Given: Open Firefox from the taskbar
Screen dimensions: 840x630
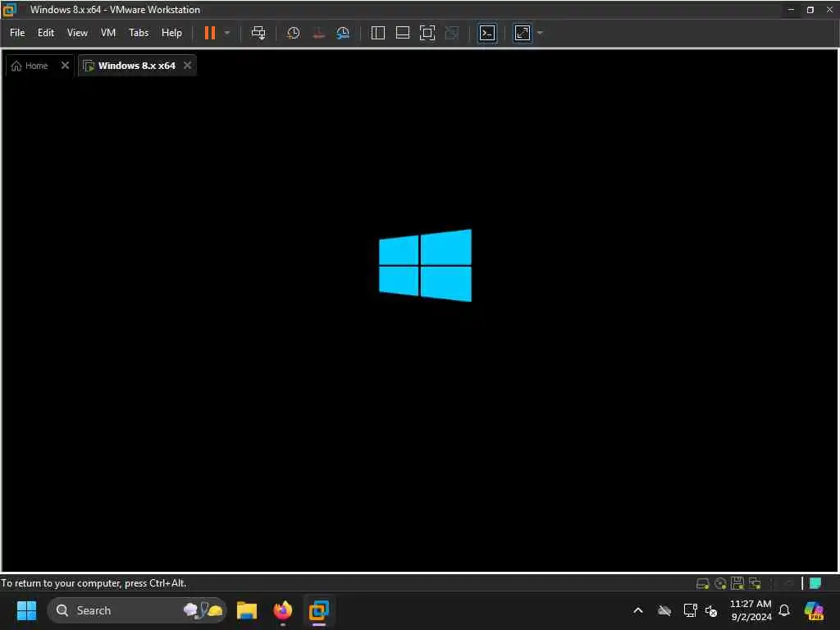Looking at the screenshot, I should [x=283, y=610].
